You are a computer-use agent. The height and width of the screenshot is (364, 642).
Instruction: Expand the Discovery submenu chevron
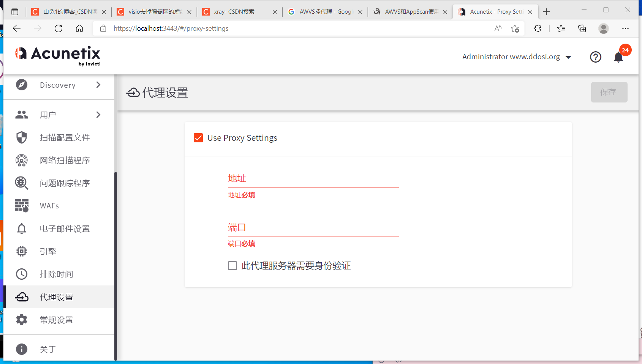click(98, 85)
